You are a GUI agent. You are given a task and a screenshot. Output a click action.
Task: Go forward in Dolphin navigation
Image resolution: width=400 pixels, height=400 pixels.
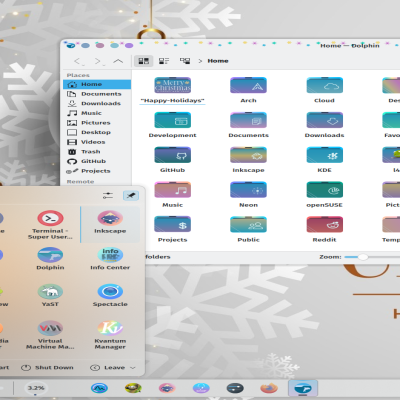(x=98, y=61)
